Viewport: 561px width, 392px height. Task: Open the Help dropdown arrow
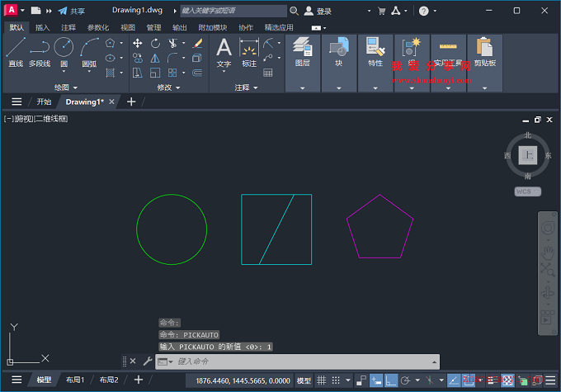[435, 11]
